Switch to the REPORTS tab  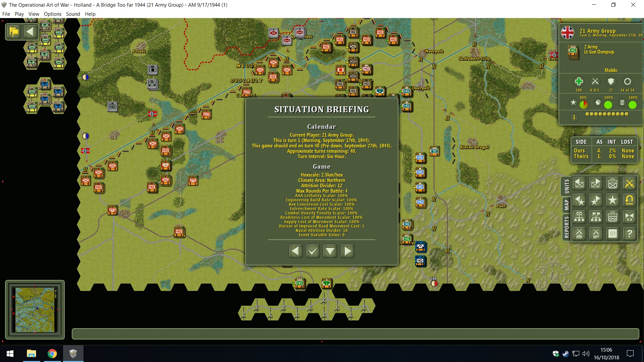[567, 227]
